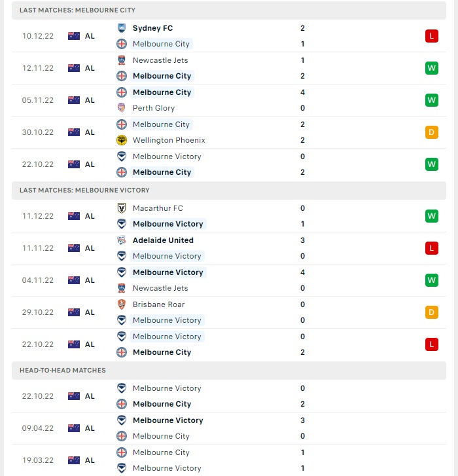Click the Macarthur FC club crest
The image size is (458, 476).
pos(121,208)
